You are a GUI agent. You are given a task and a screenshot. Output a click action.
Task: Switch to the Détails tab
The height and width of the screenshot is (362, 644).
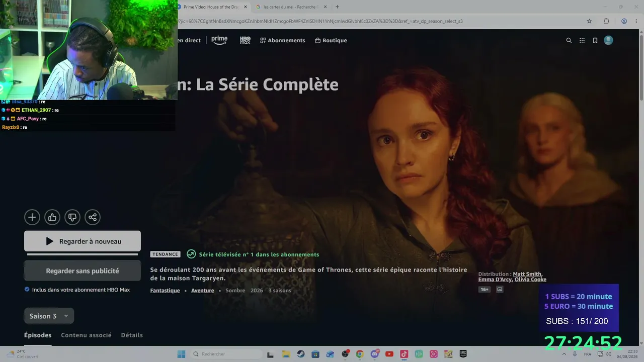(132, 335)
